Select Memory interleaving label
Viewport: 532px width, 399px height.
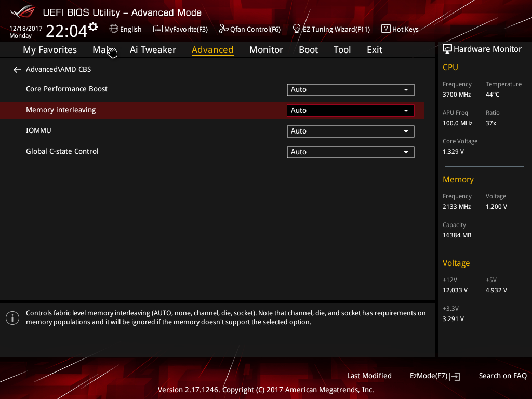(61, 110)
